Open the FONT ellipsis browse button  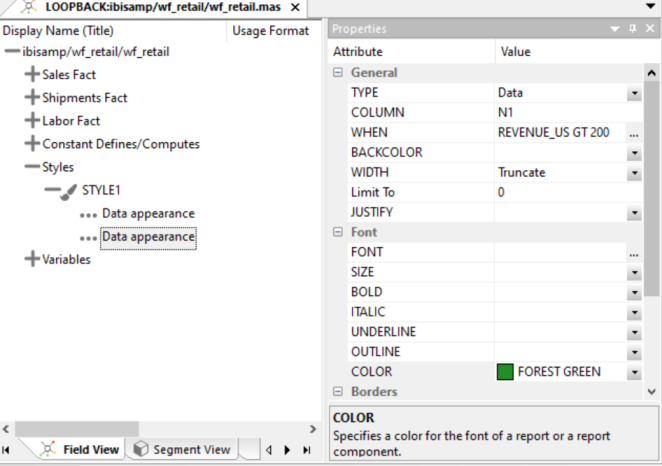coord(634,253)
